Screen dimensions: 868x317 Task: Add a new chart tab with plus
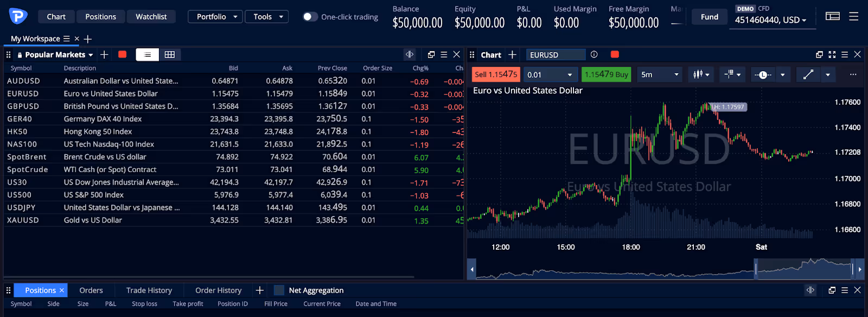(512, 54)
